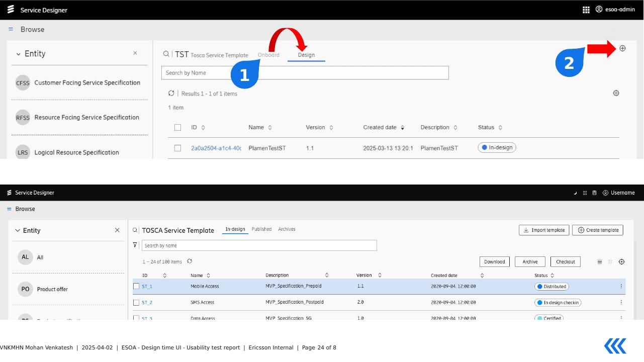The height and width of the screenshot is (362, 644).
Task: Click the 'In design checkin' status badge
Action: tap(558, 303)
